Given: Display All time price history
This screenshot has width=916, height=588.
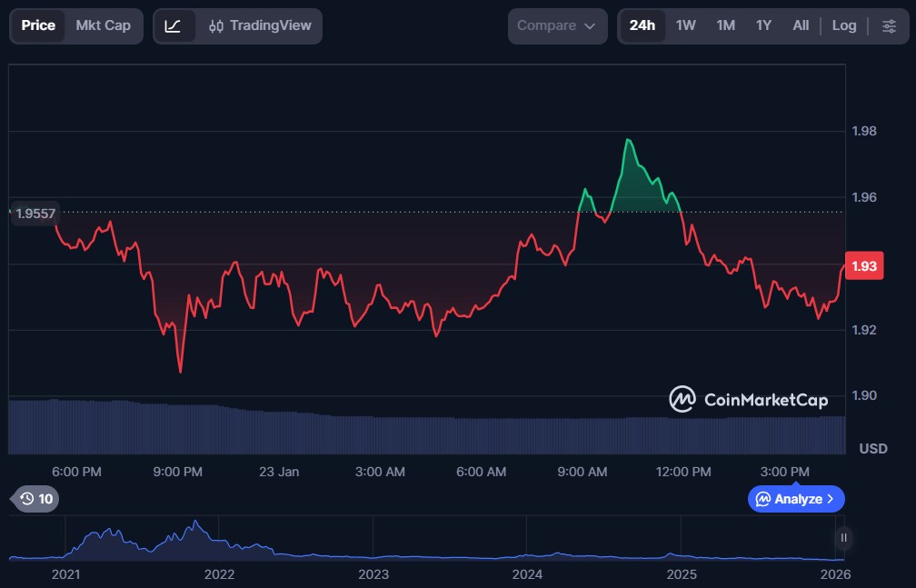Looking at the screenshot, I should pos(801,25).
